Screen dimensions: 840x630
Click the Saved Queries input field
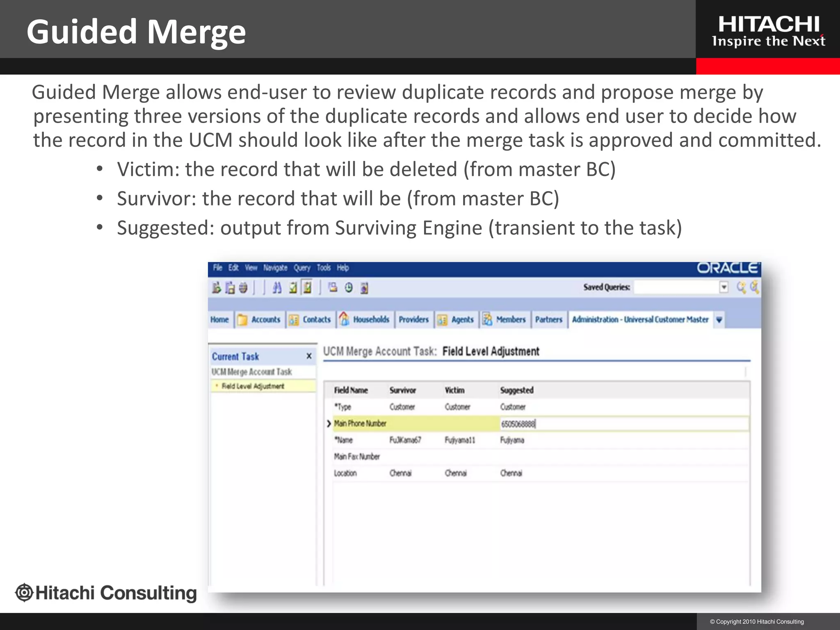677,287
